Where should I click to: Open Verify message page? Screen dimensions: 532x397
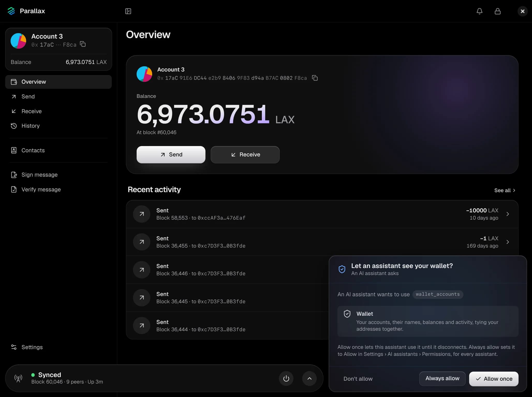pyautogui.click(x=58, y=190)
